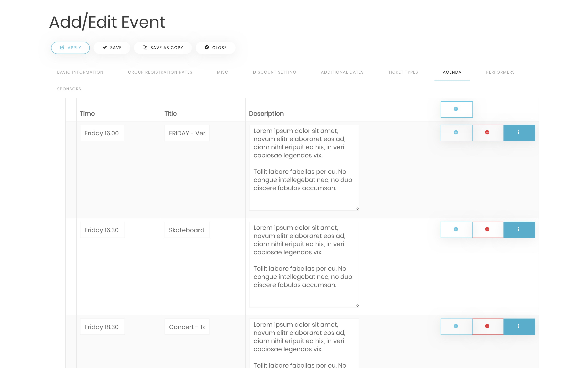
Task: Switch to Ticket Types tab
Action: coord(403,72)
